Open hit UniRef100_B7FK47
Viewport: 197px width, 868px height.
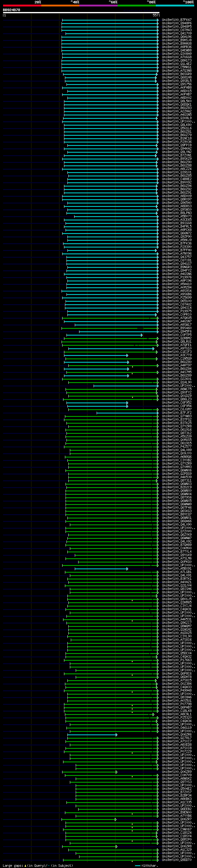176,20
